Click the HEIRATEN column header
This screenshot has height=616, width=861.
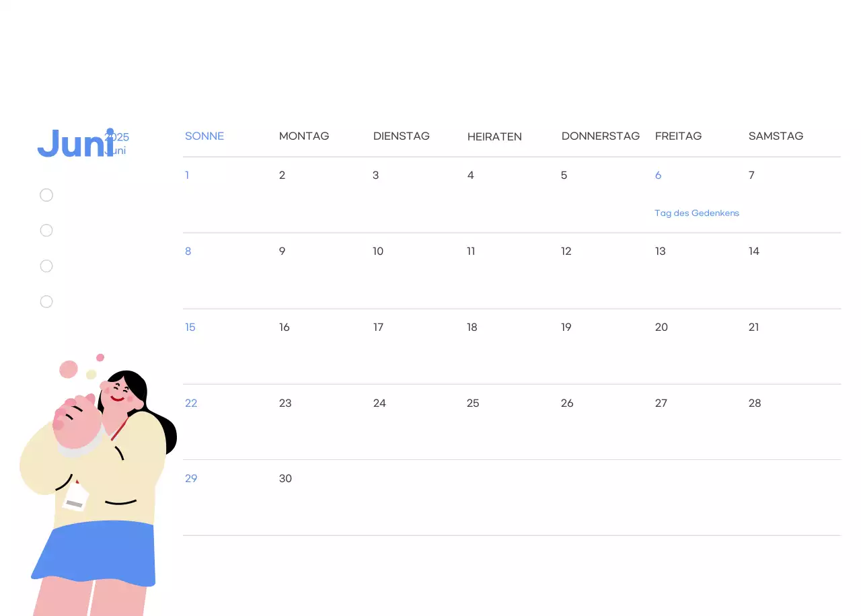coord(494,137)
